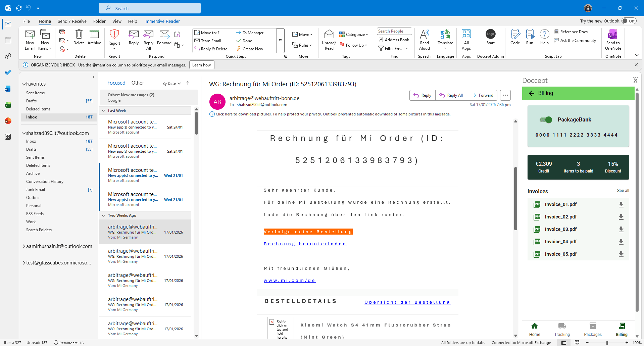Click the Search People field

coord(394,31)
